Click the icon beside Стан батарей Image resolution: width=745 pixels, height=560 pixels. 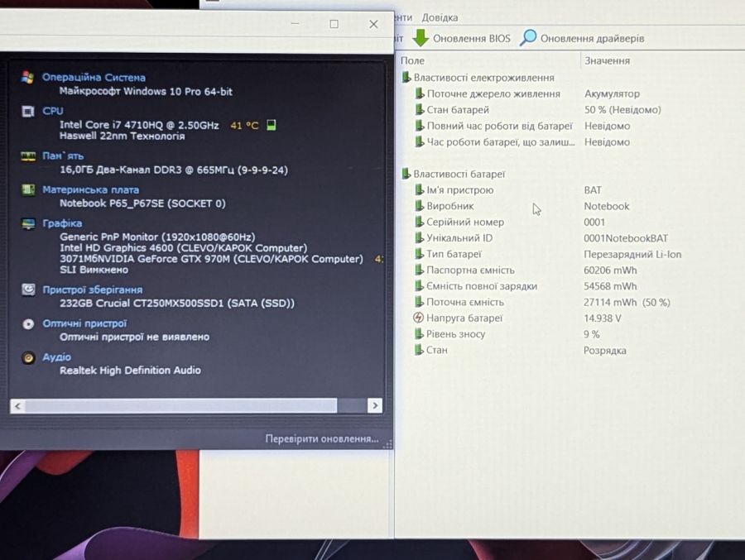pos(419,110)
